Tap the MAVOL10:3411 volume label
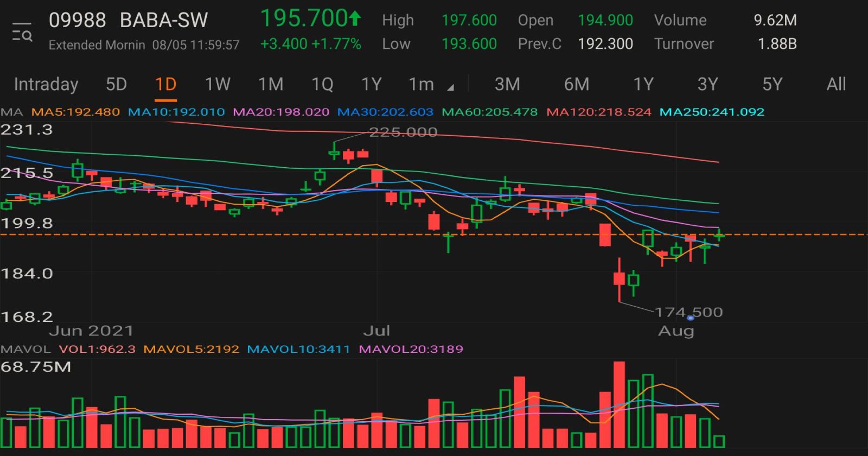This screenshot has height=456, width=868. (x=299, y=349)
